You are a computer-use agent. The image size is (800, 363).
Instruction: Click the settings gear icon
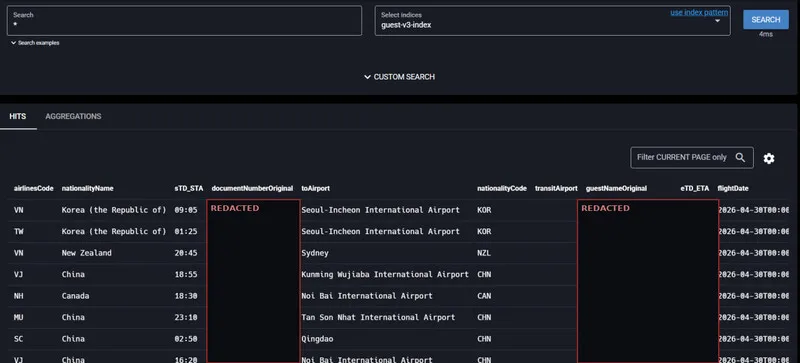pyautogui.click(x=768, y=158)
